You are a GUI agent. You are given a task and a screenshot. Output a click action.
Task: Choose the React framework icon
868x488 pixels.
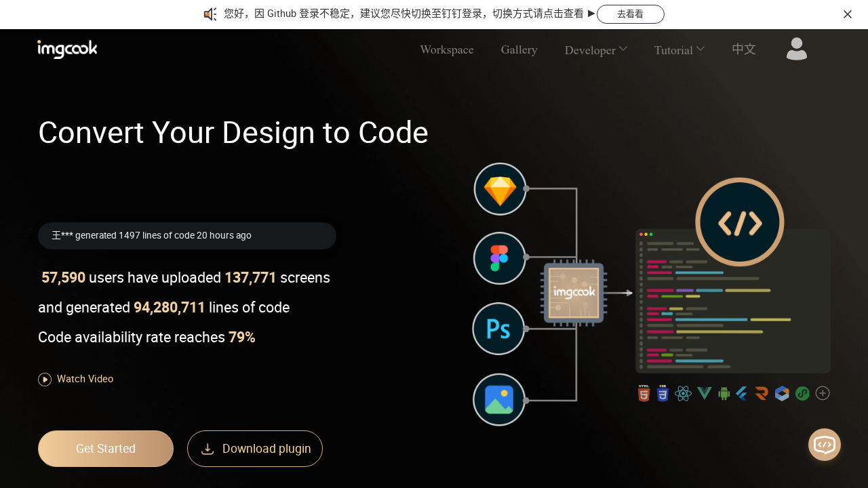(x=683, y=393)
